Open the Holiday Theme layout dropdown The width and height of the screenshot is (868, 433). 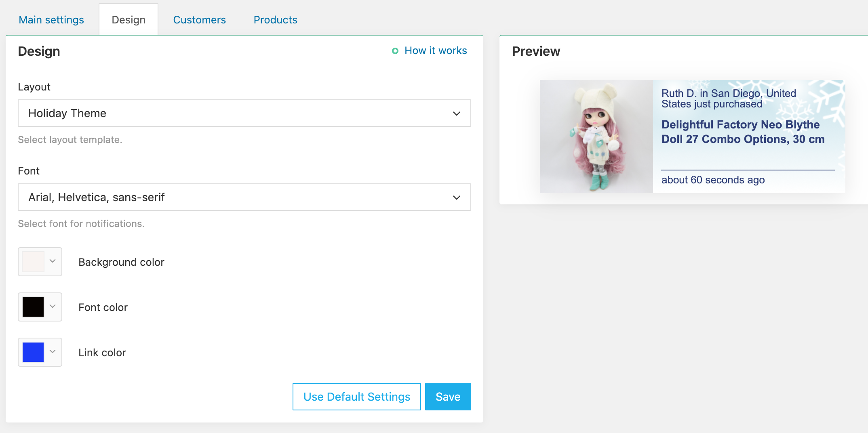[x=244, y=113]
